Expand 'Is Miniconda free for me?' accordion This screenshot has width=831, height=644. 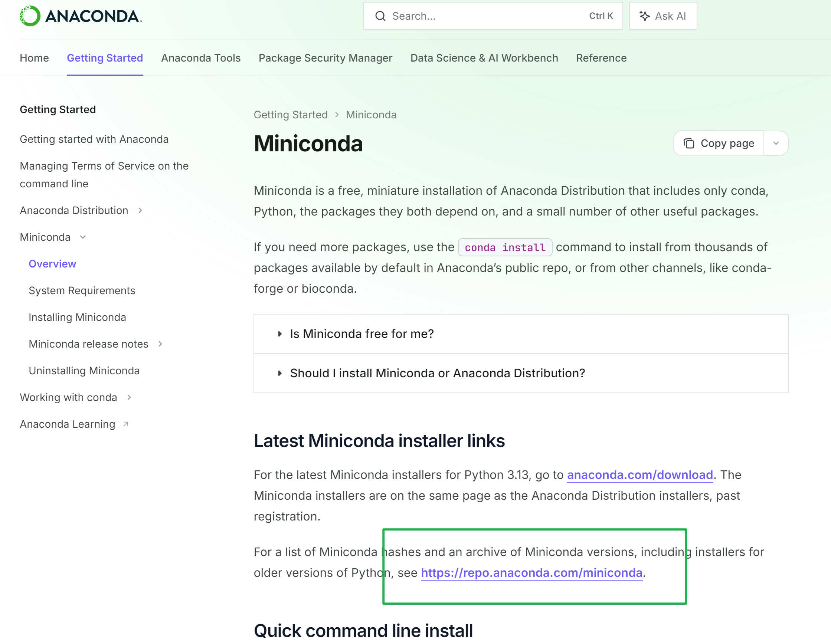[520, 333]
